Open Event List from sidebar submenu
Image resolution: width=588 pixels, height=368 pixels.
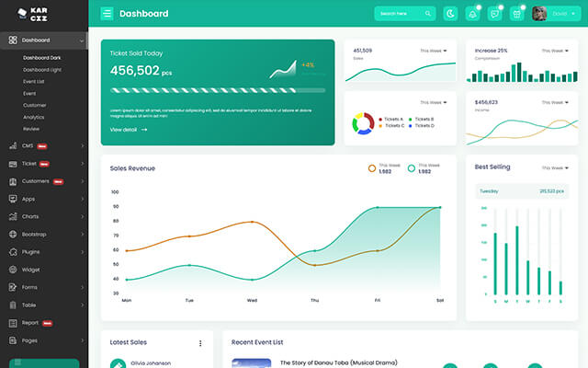pyautogui.click(x=34, y=81)
